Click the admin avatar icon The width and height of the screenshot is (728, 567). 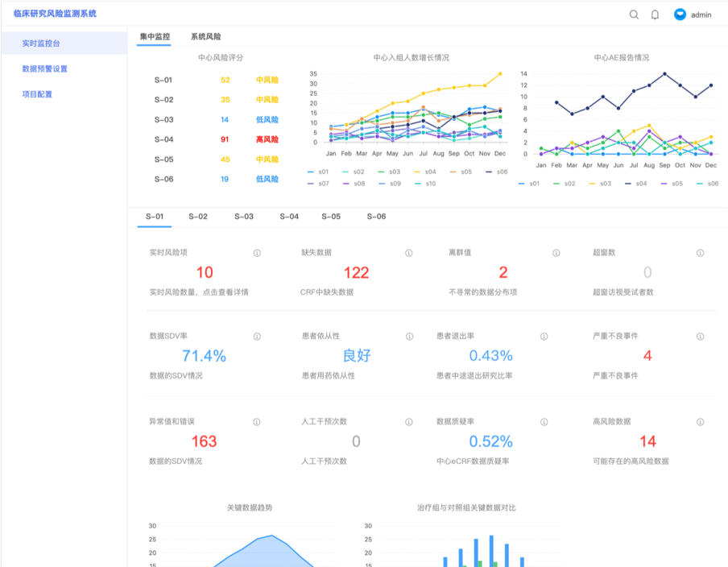click(680, 14)
